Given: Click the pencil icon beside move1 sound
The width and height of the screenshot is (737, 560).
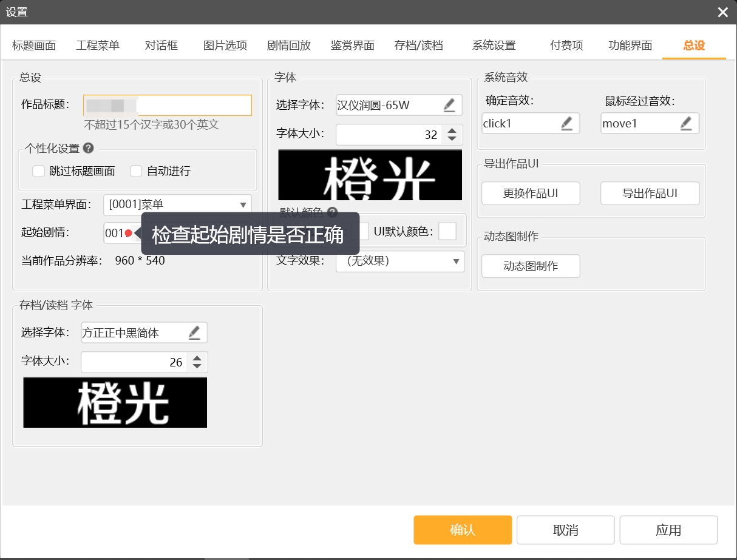Looking at the screenshot, I should coord(686,124).
